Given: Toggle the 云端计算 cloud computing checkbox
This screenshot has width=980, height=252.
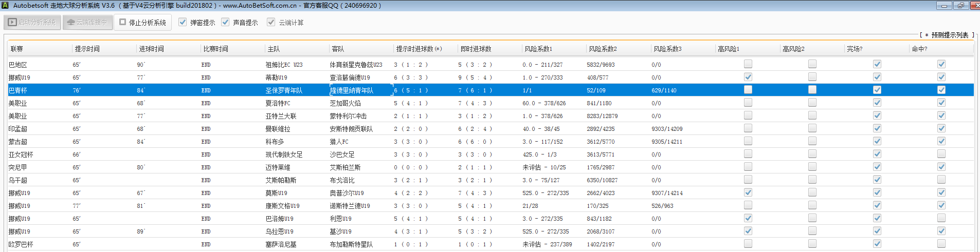Looking at the screenshot, I should [x=271, y=22].
